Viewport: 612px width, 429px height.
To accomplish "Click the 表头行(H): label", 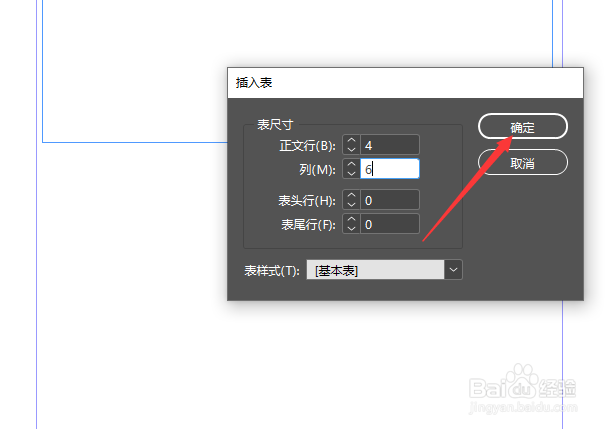I will 307,201.
